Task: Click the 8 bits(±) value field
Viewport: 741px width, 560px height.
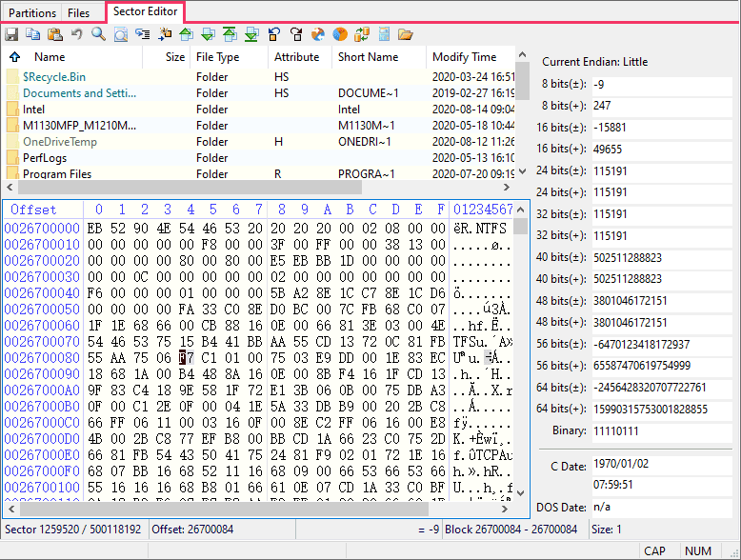Action: pos(659,85)
